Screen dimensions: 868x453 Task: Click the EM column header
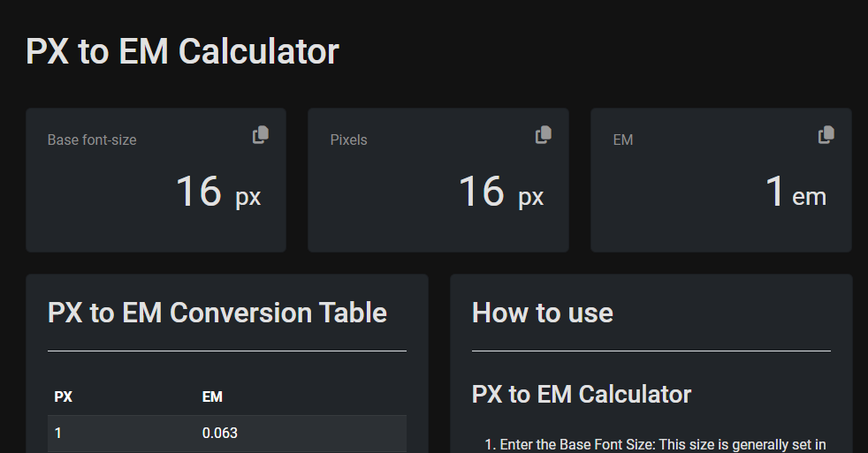point(212,397)
